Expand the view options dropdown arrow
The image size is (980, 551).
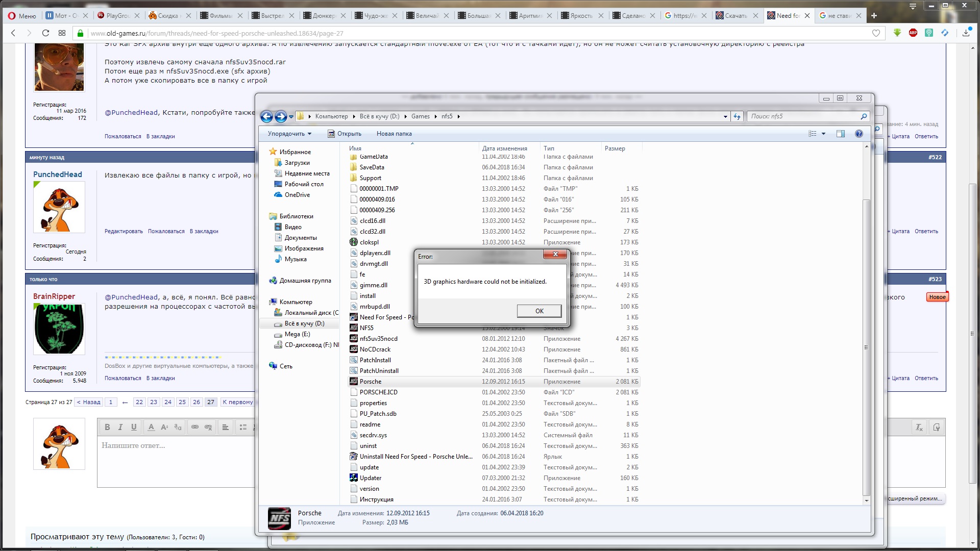pos(823,134)
